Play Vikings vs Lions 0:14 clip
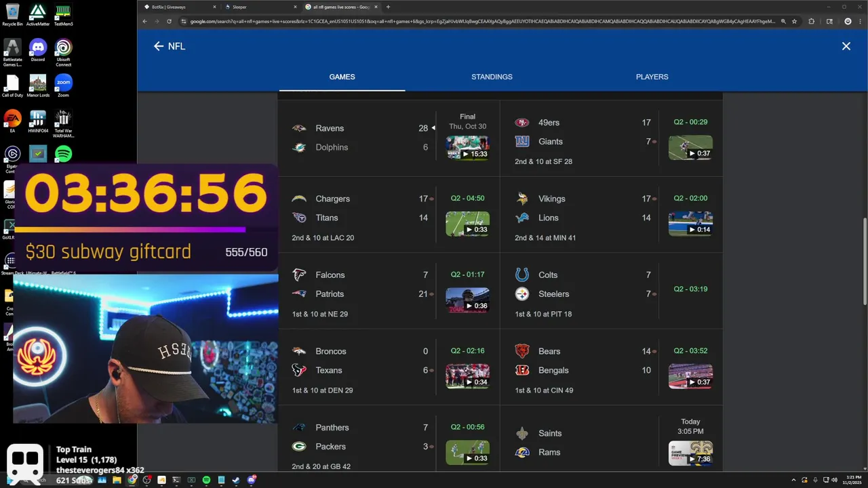 690,223
